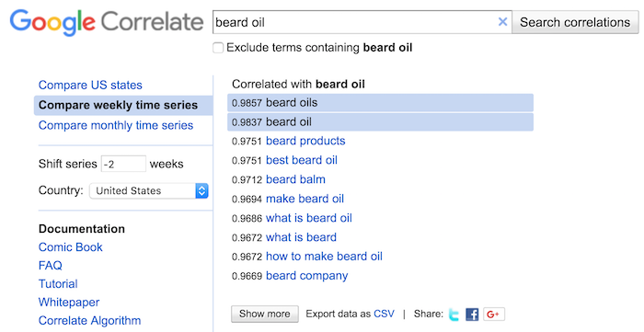Switch to Compare monthly time series
Screen dimensions: 644x332
pos(116,125)
